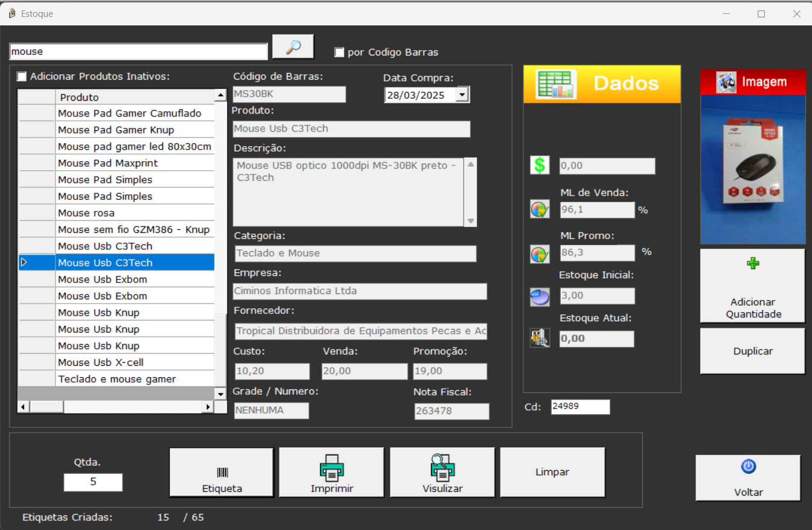Image resolution: width=812 pixels, height=530 pixels.
Task: Click the Adicionar Quantidade button
Action: pos(752,286)
